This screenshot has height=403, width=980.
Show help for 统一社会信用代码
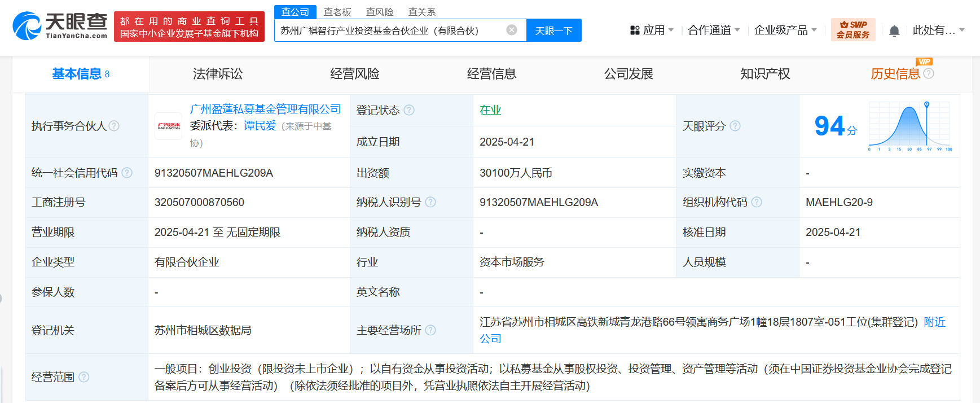127,173
